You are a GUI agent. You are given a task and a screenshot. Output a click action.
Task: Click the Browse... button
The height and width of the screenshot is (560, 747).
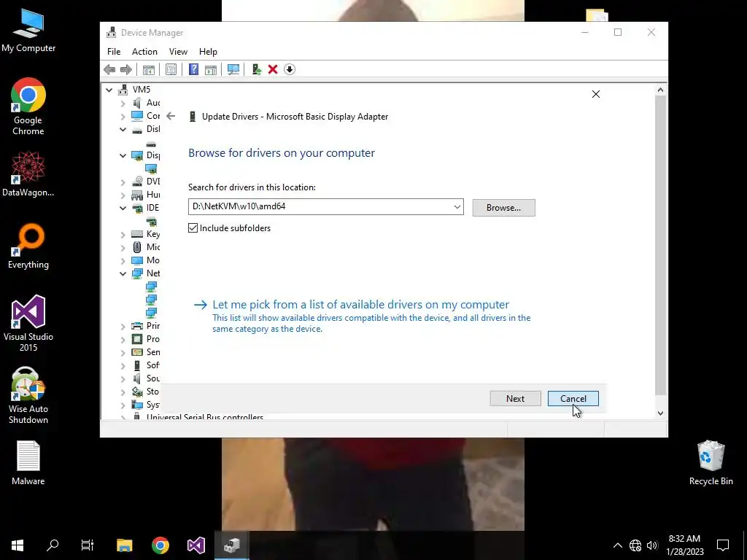click(x=503, y=208)
